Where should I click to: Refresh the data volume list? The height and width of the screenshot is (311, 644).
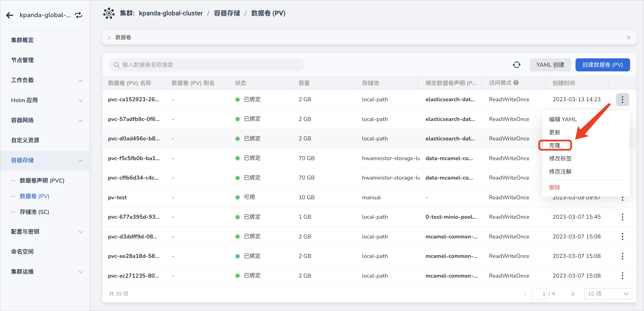pyautogui.click(x=517, y=65)
